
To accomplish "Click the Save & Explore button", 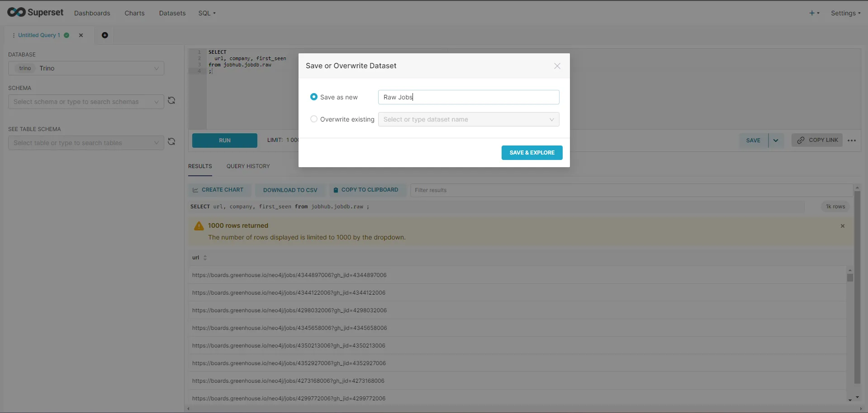I will point(532,153).
